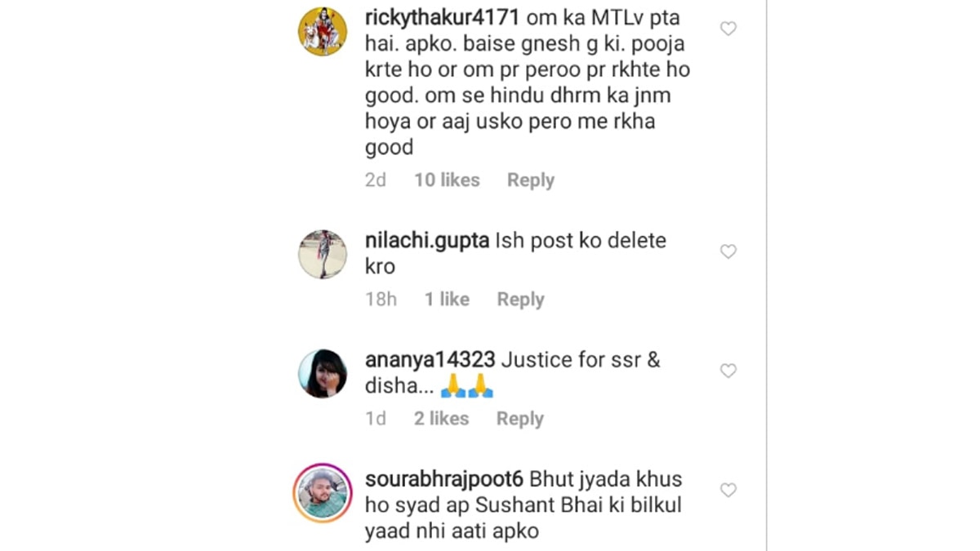Select the heart icon near nilachi.gupta's comment

(728, 251)
